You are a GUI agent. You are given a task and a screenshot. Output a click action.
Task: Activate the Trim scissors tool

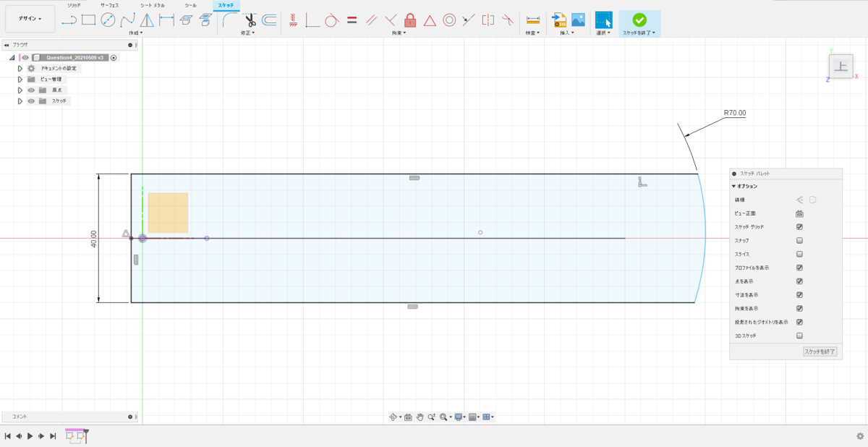[x=249, y=20]
